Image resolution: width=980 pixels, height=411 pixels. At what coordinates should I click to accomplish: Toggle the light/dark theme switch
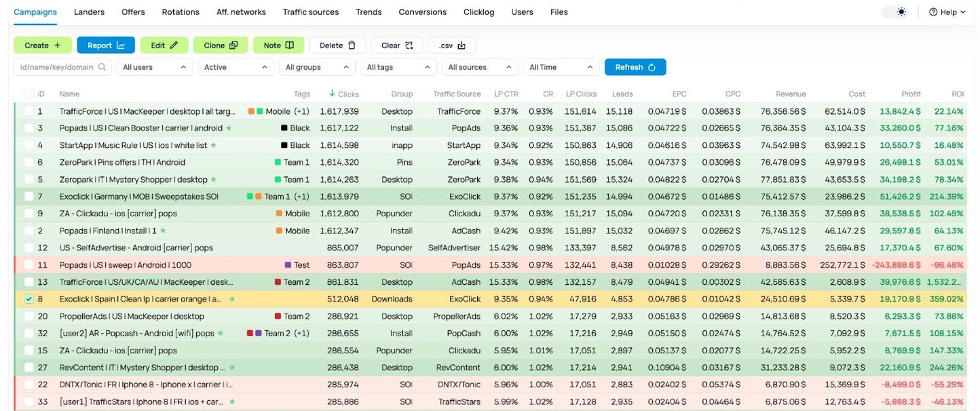pos(896,12)
